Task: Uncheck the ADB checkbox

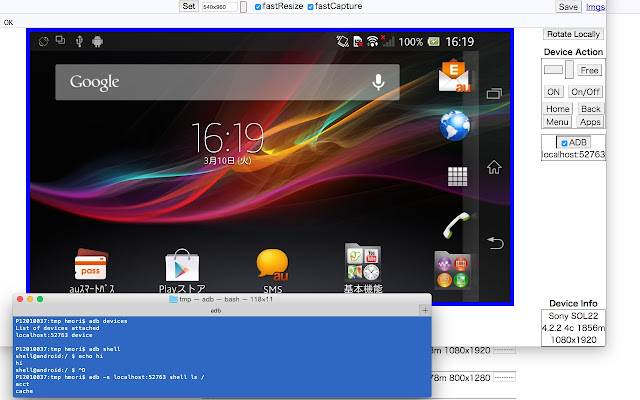Action: pos(564,143)
